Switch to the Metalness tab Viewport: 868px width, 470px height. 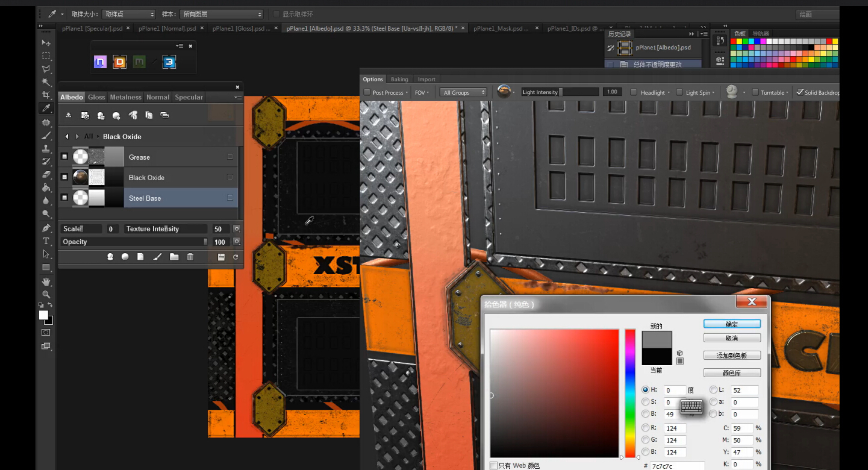125,97
